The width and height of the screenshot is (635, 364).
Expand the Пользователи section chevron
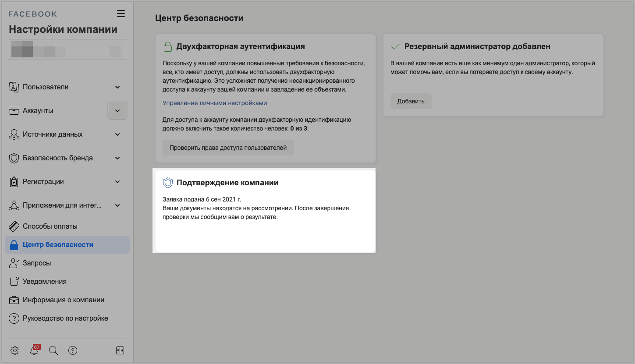point(117,87)
